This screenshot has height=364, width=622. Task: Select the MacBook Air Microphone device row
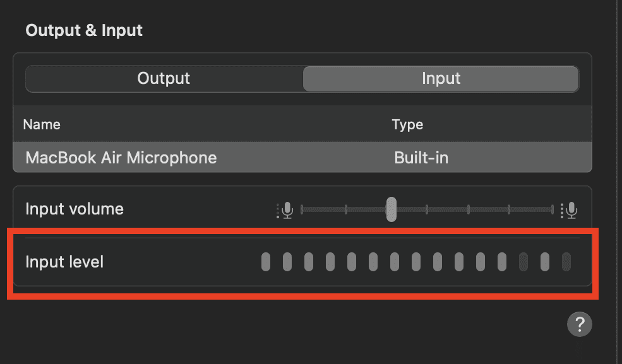[302, 158]
